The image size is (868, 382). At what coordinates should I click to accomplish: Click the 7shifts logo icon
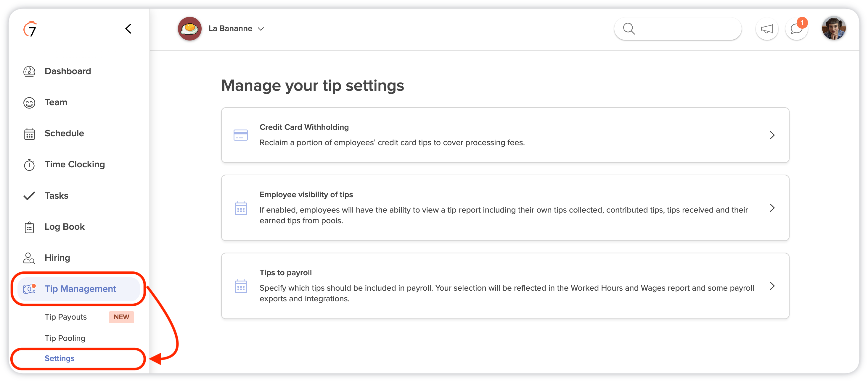[x=30, y=29]
